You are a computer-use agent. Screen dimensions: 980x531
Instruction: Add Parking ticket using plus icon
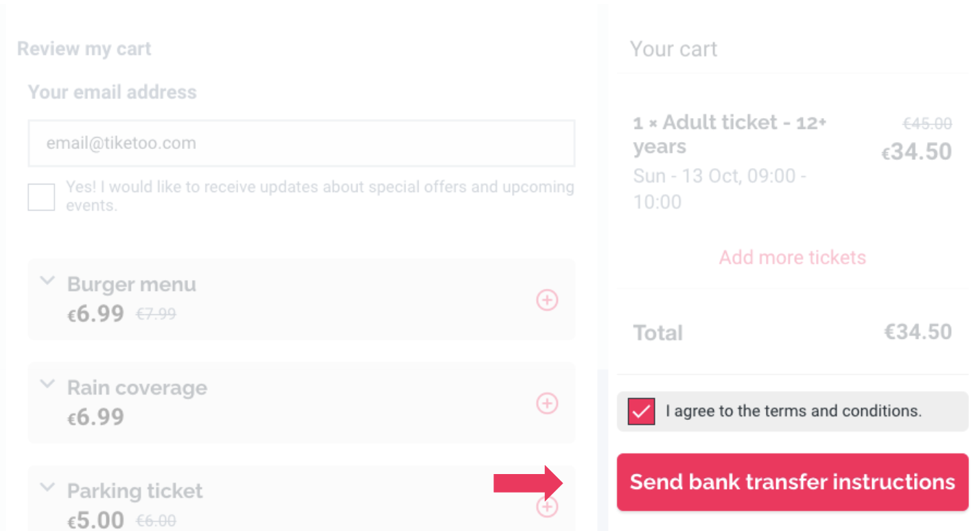547,507
